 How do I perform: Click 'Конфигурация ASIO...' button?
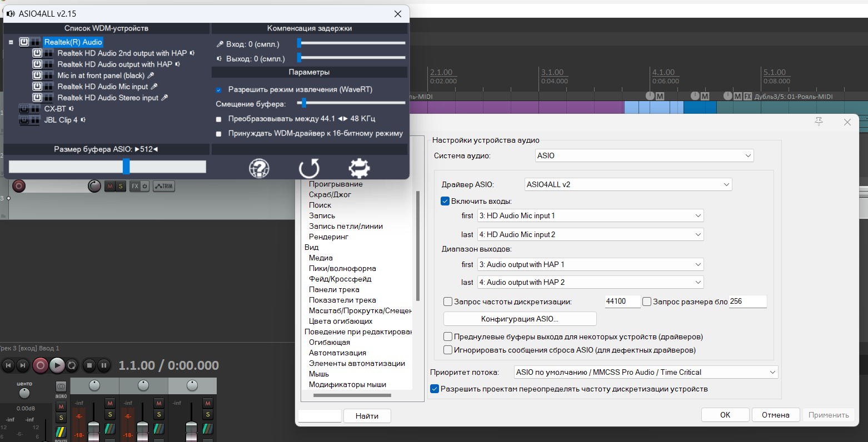(520, 319)
